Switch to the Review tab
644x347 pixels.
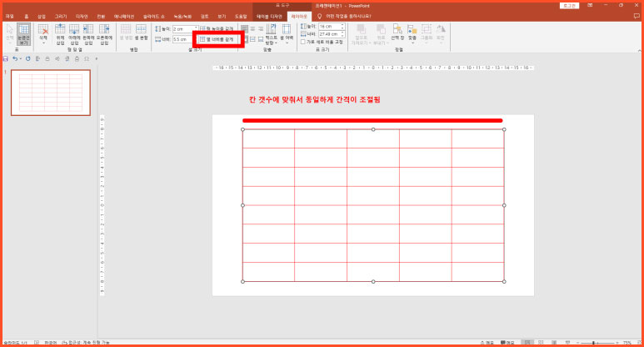click(205, 17)
